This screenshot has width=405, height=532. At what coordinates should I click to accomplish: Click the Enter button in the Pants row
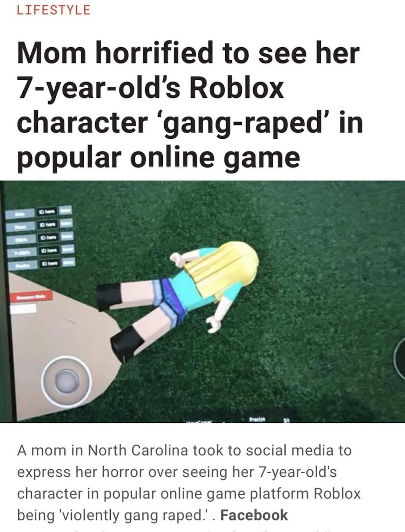[68, 262]
